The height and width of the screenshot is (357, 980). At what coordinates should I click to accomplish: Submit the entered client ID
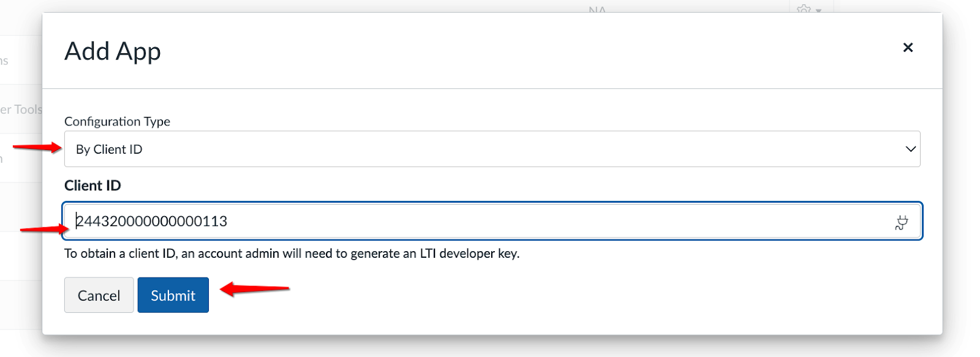tap(173, 295)
